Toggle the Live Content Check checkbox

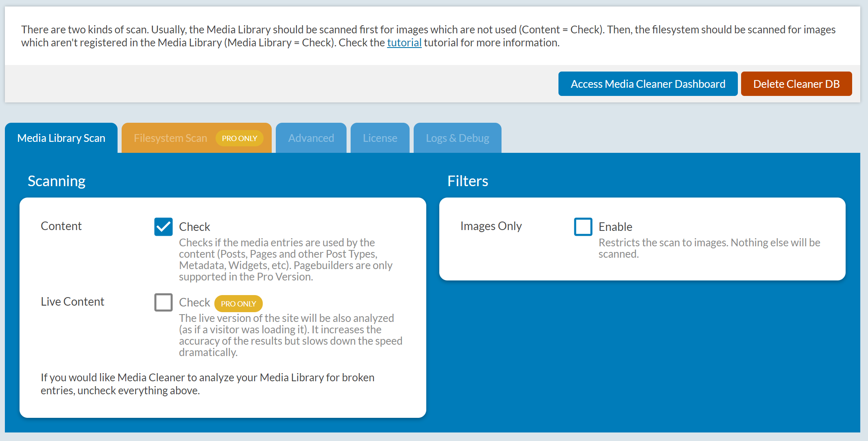tap(164, 302)
